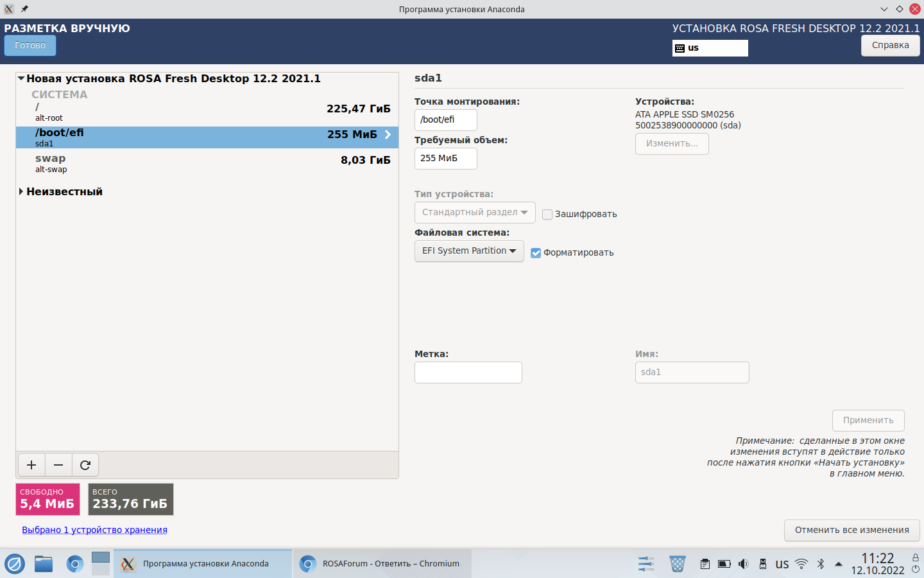Image resolution: width=924 pixels, height=578 pixels.
Task: Click the Имя field containing sda1
Action: [x=692, y=372]
